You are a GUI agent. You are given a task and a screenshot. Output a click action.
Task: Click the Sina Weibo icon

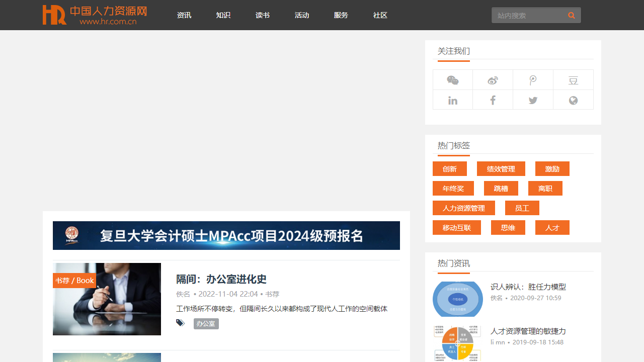[493, 80]
